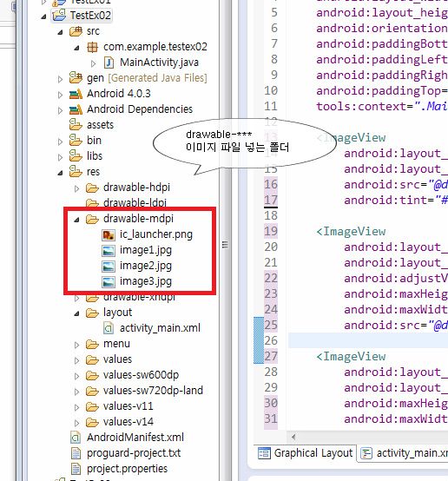The width and height of the screenshot is (448, 481).
Task: Click the tools:context attribute on line 11
Action: click(x=362, y=107)
